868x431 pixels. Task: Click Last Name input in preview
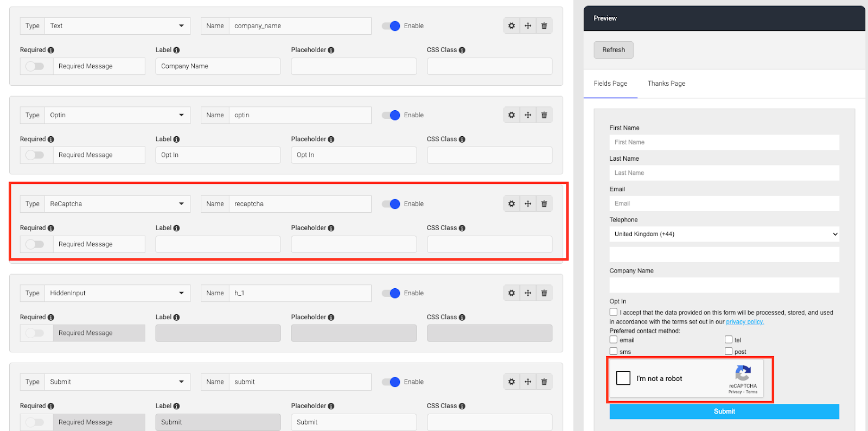[724, 173]
